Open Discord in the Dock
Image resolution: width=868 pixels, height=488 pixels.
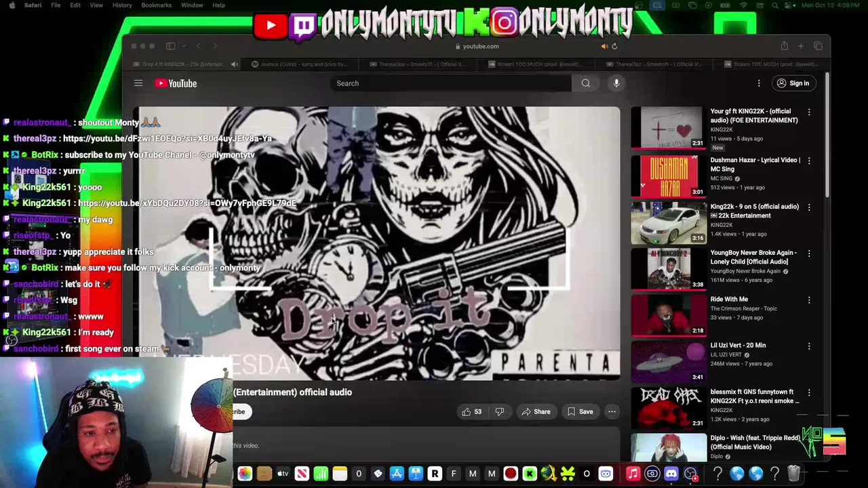click(671, 474)
